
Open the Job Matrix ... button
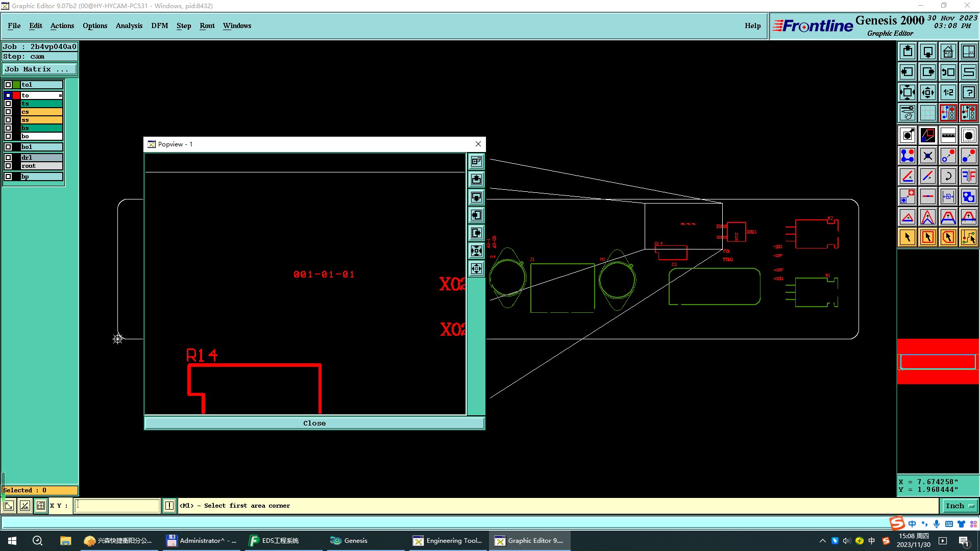coord(40,69)
